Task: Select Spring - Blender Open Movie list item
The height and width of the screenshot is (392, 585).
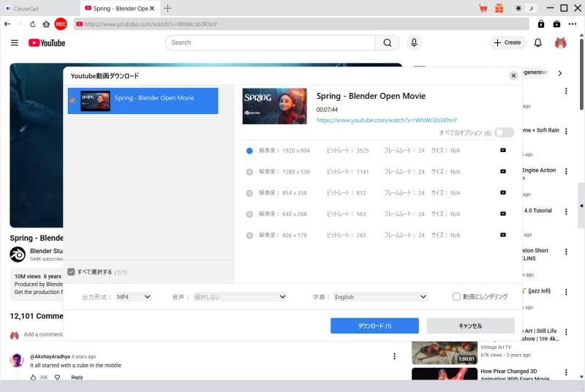Action: click(143, 101)
